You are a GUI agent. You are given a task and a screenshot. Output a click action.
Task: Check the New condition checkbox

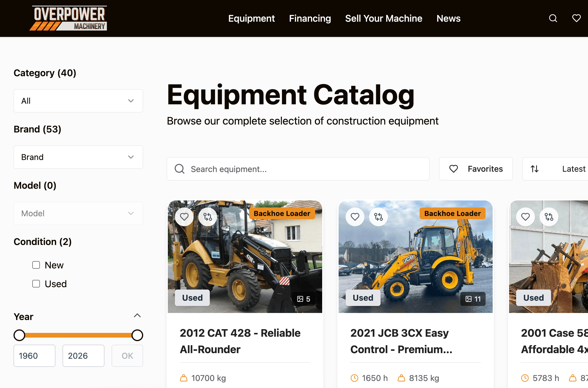pyautogui.click(x=36, y=265)
